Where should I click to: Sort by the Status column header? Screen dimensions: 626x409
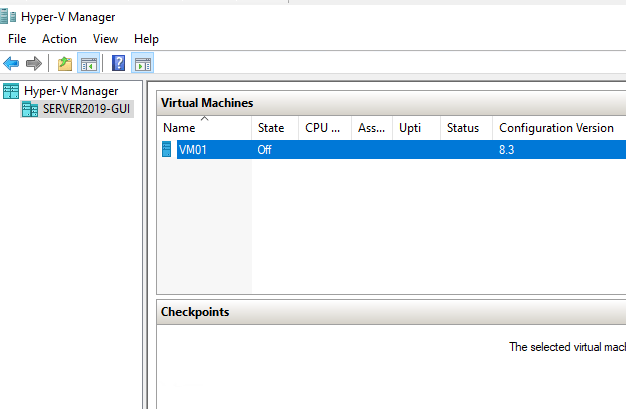tap(466, 128)
